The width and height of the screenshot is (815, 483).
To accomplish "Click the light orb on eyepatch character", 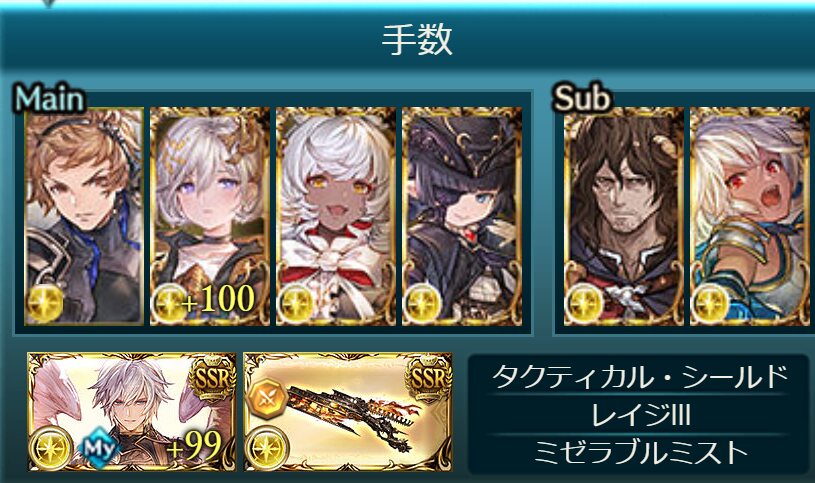I will pyautogui.click(x=423, y=303).
